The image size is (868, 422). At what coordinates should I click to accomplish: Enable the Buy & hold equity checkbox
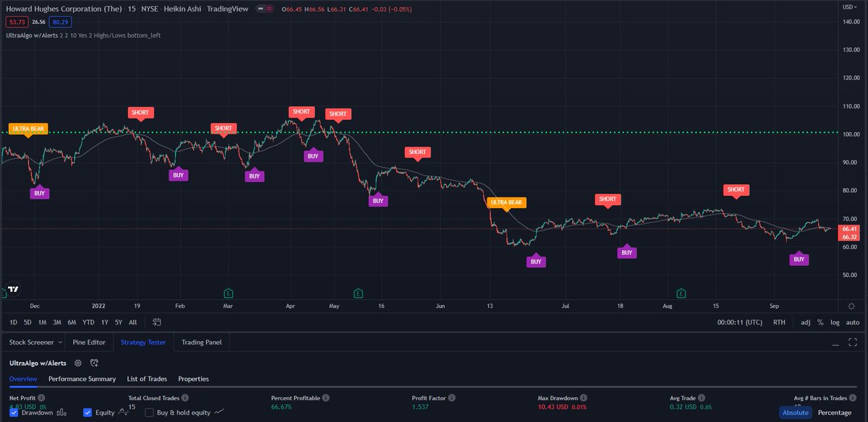pyautogui.click(x=150, y=413)
